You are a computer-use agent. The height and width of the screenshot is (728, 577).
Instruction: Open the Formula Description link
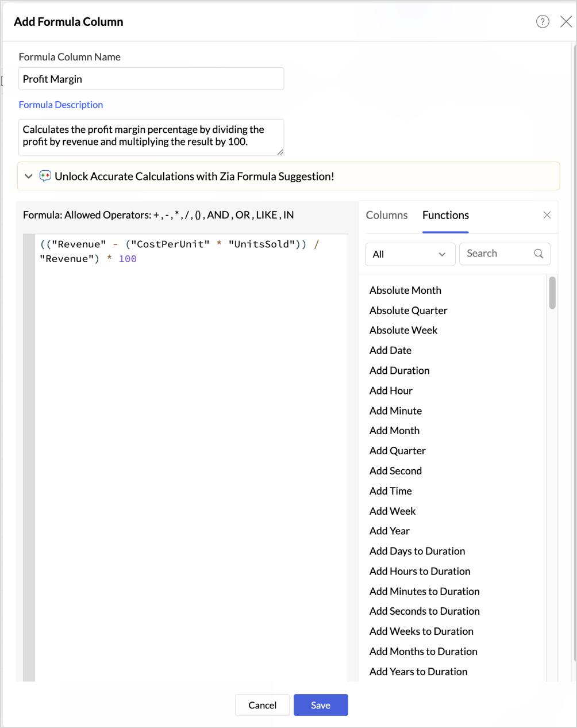61,105
